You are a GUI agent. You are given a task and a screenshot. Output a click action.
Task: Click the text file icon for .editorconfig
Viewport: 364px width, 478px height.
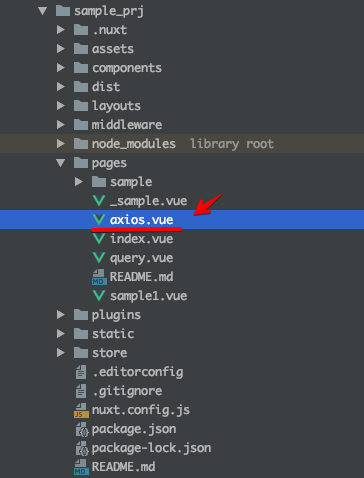pos(81,372)
